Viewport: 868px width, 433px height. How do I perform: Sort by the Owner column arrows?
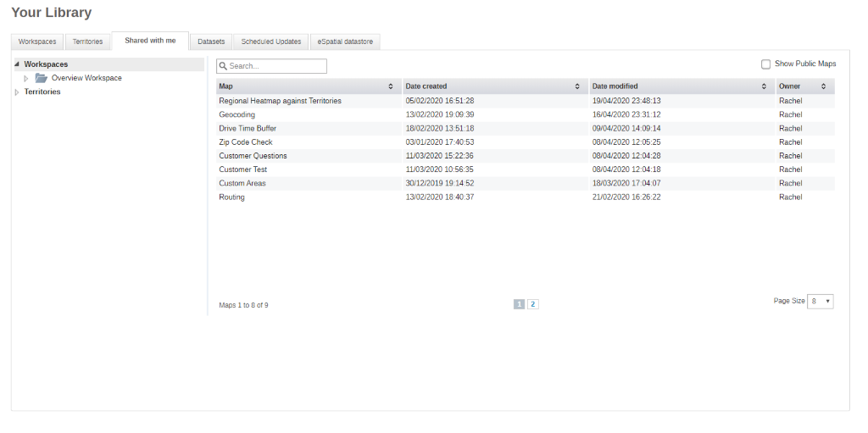click(x=824, y=86)
